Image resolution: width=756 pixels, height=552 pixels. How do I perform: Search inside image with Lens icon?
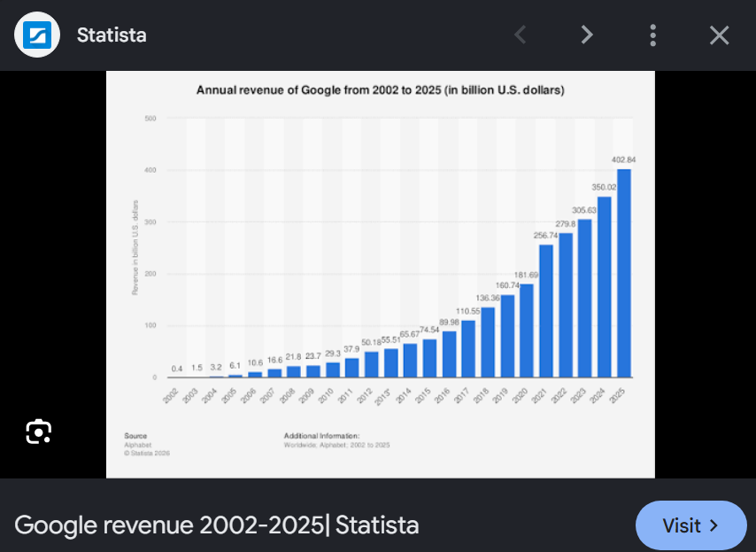39,431
